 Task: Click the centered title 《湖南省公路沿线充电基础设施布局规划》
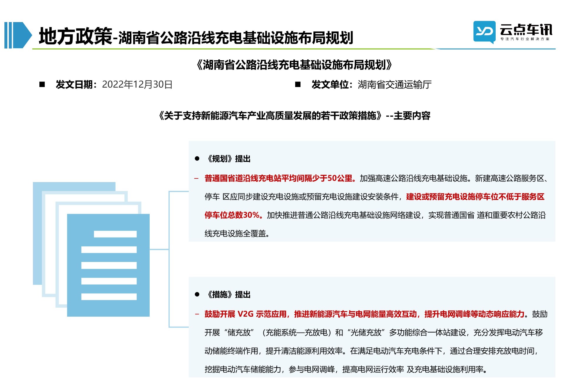pos(294,65)
